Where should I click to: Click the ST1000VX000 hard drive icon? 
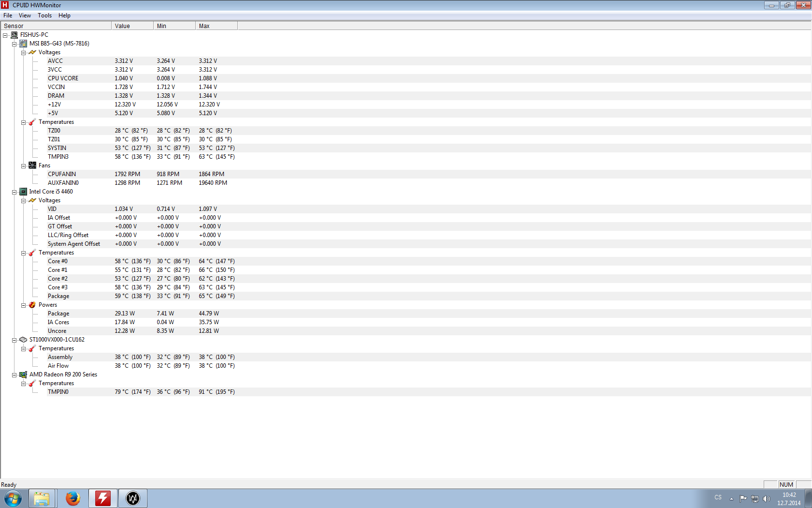[x=23, y=340]
